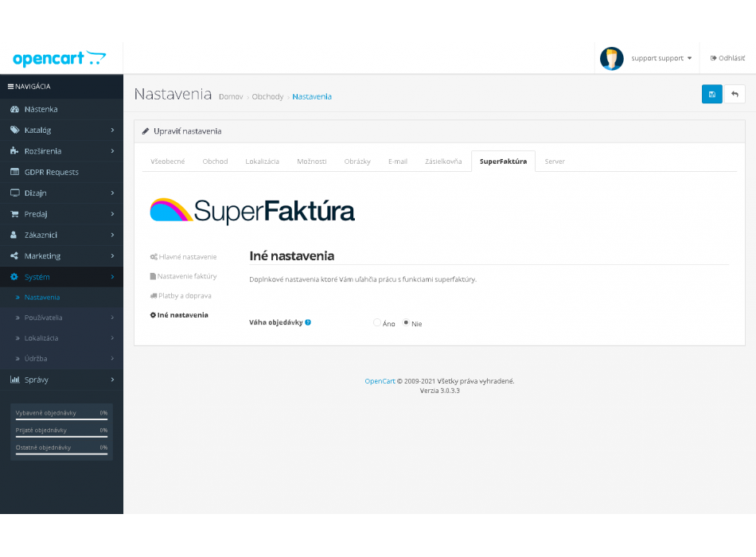Expand the Údržba submenu chevron
This screenshot has height=557, width=756.
112,359
